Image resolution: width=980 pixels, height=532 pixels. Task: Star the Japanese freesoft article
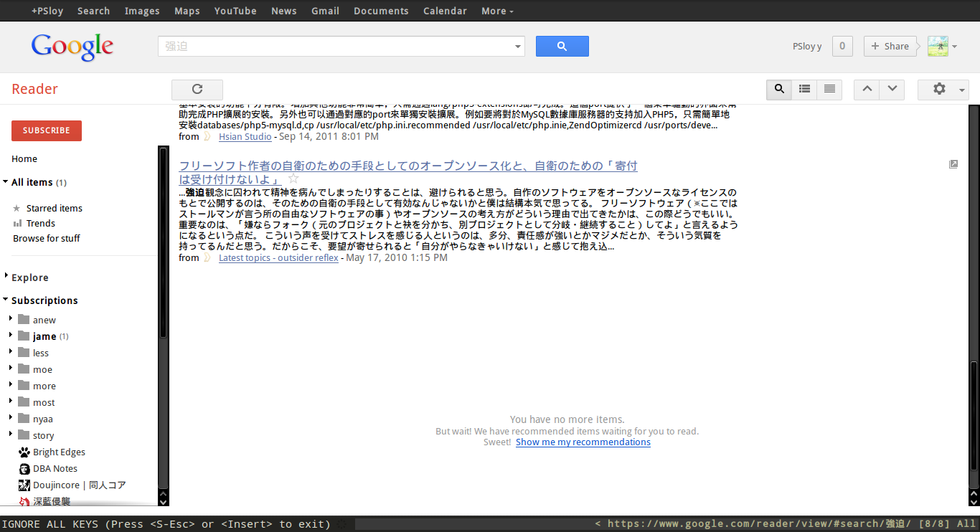[293, 179]
